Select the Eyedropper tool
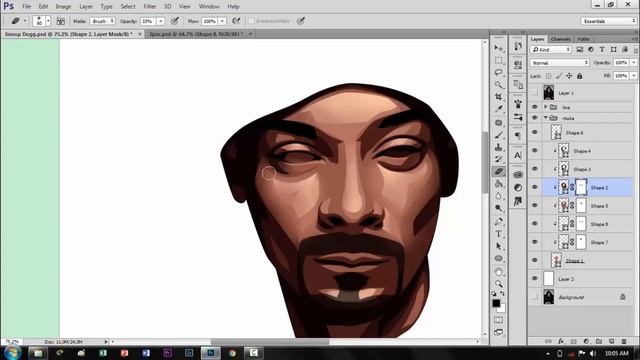The image size is (640, 360). 498,109
